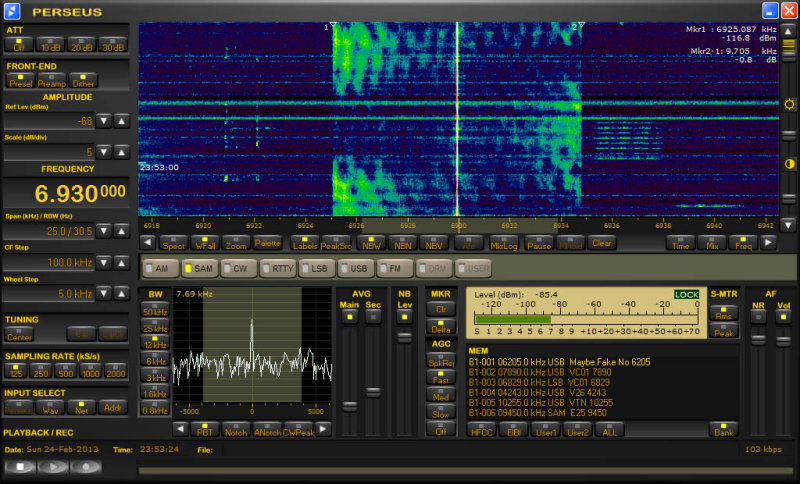Viewport: 800px width, 484px height.
Task: Select the LSB mode
Action: (x=316, y=268)
